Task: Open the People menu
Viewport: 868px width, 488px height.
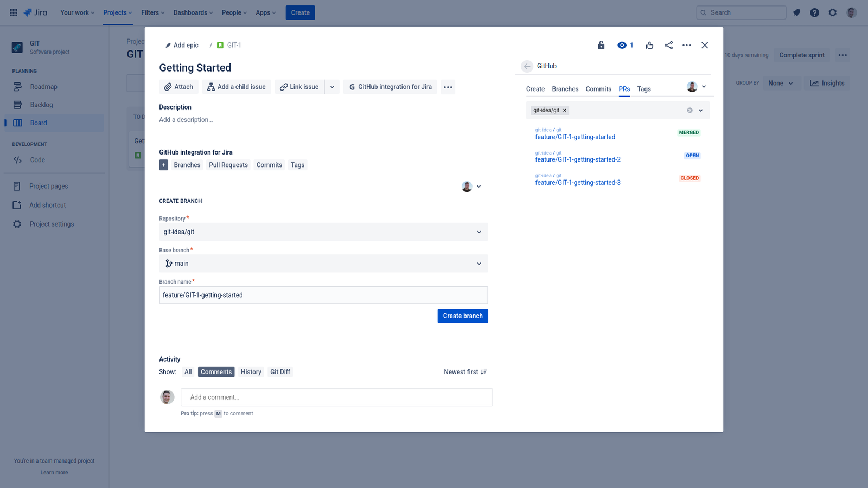Action: 234,12
